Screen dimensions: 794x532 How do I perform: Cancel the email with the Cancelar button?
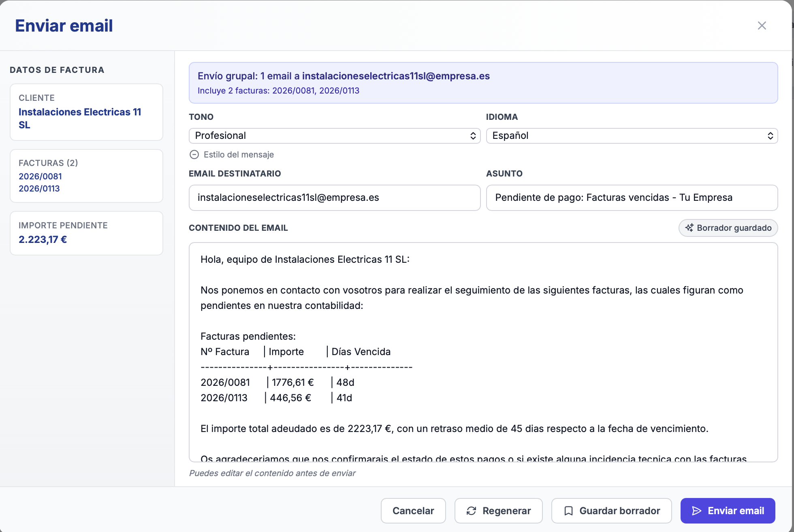[x=413, y=511]
